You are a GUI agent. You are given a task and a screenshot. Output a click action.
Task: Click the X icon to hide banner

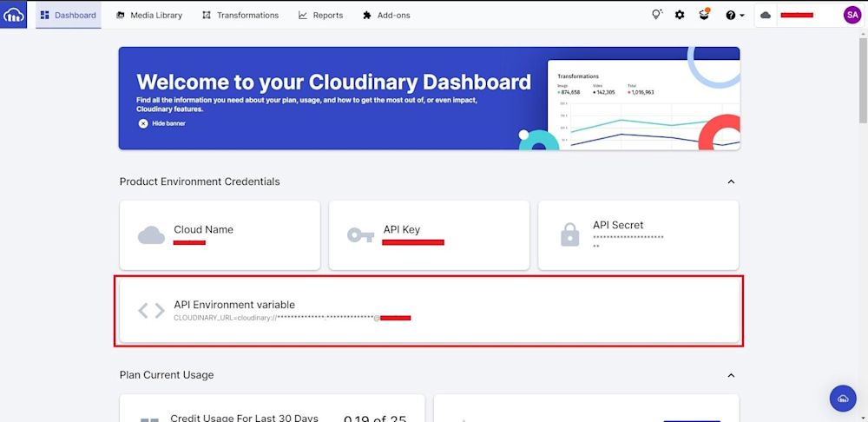[x=143, y=123]
